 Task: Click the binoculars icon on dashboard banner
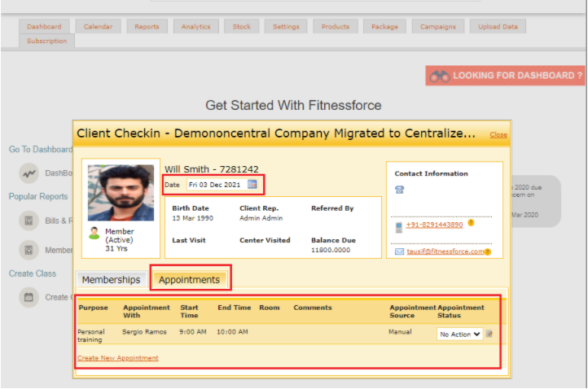click(440, 76)
